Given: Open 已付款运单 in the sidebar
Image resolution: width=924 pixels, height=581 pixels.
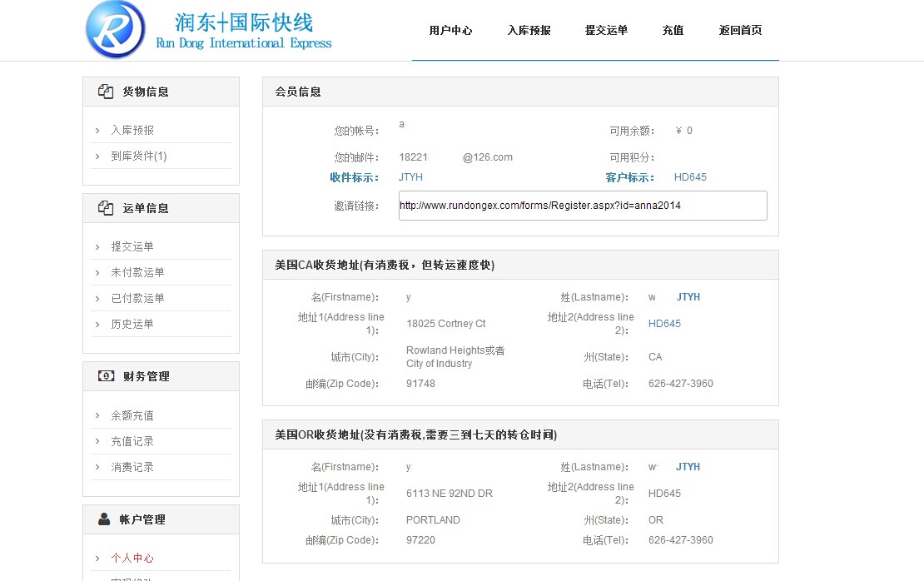Looking at the screenshot, I should [x=138, y=298].
